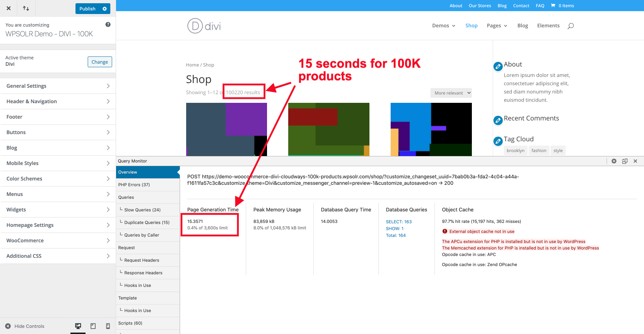Click the brooklyn tag
This screenshot has height=334, width=644.
[515, 151]
